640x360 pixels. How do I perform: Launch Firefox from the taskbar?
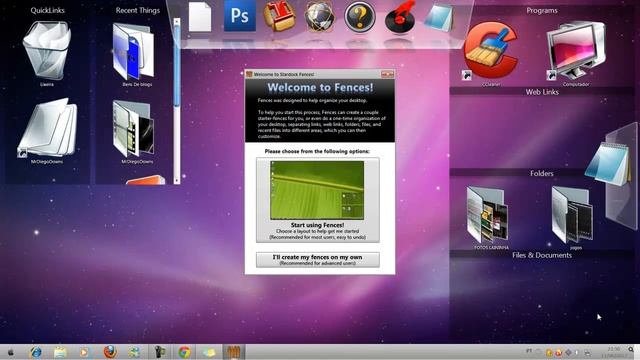(x=110, y=352)
